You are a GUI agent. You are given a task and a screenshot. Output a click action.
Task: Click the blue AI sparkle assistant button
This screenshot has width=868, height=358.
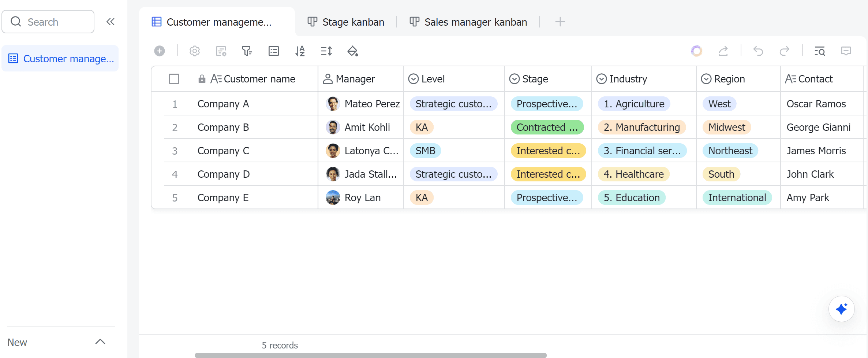click(841, 309)
